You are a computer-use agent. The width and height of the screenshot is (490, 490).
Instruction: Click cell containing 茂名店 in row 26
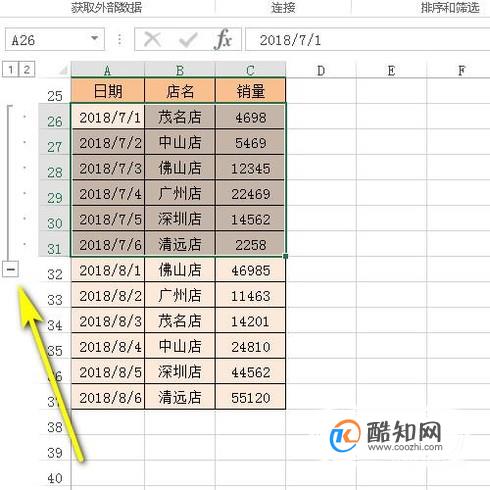(x=180, y=117)
